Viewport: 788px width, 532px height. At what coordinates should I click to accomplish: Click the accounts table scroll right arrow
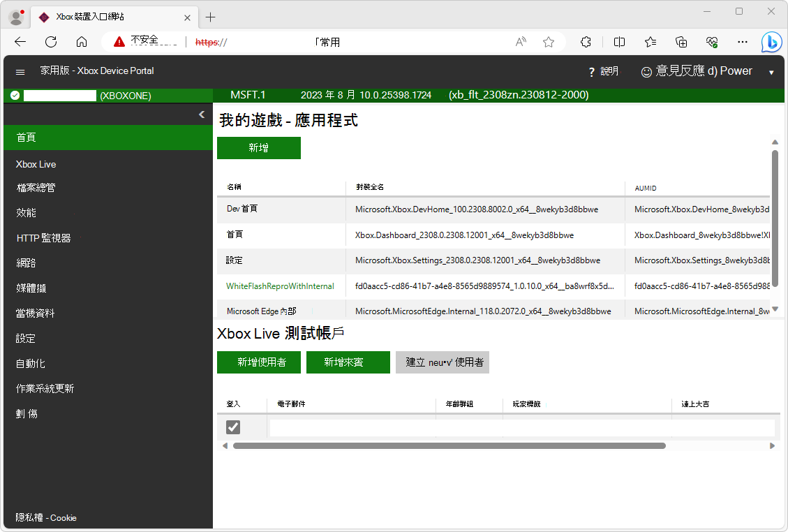773,445
